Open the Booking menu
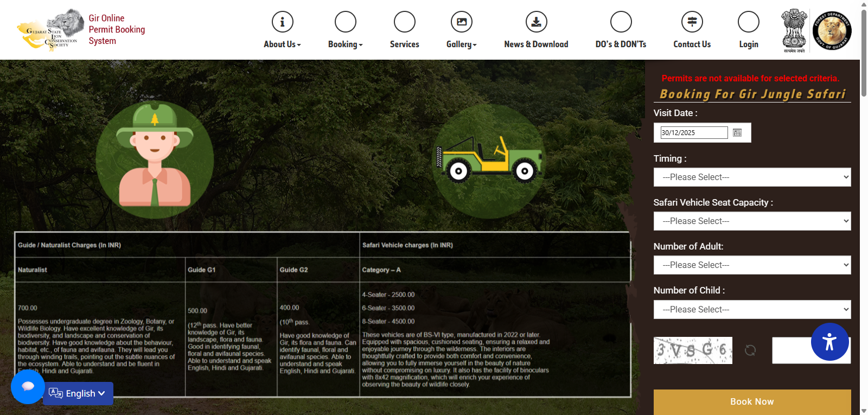 coord(345,44)
